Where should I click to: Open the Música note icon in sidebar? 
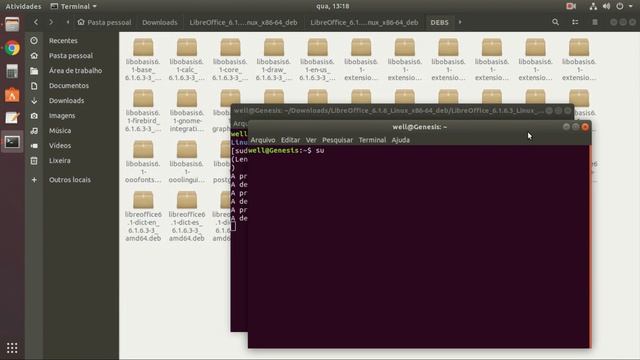tap(34, 131)
